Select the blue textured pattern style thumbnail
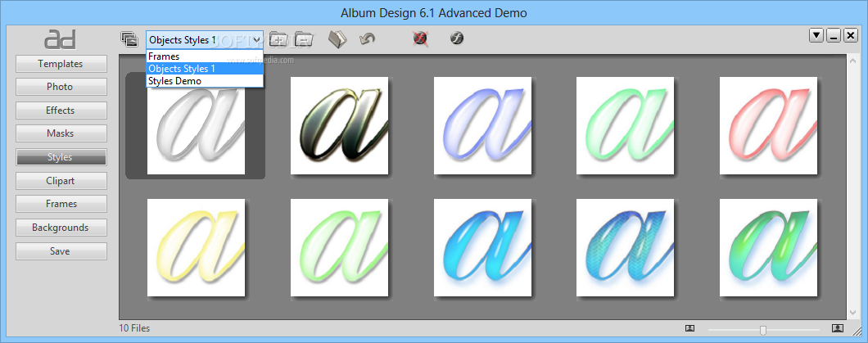Screen dimensions: 868x343 point(625,248)
